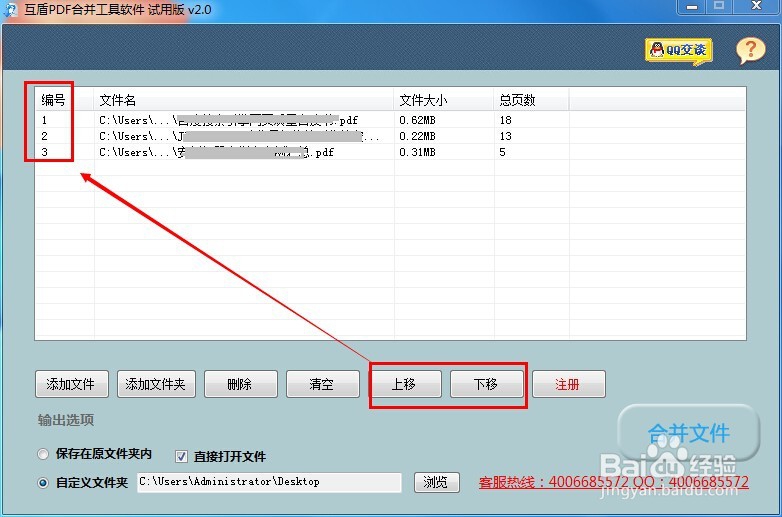Viewport: 782px width, 517px height.
Task: Select row 1 file ending in .pdf, 0.62MB
Action: (x=391, y=120)
